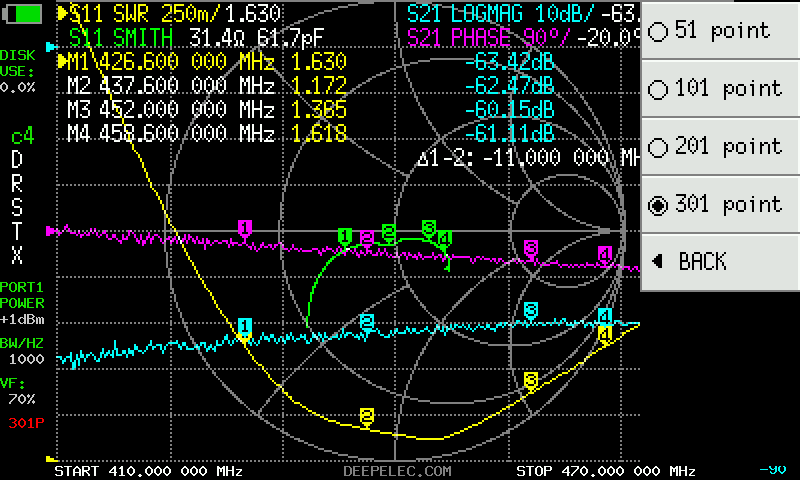Image resolution: width=800 pixels, height=480 pixels.
Task: Click the DEEPELEC.COM label
Action: point(397,471)
